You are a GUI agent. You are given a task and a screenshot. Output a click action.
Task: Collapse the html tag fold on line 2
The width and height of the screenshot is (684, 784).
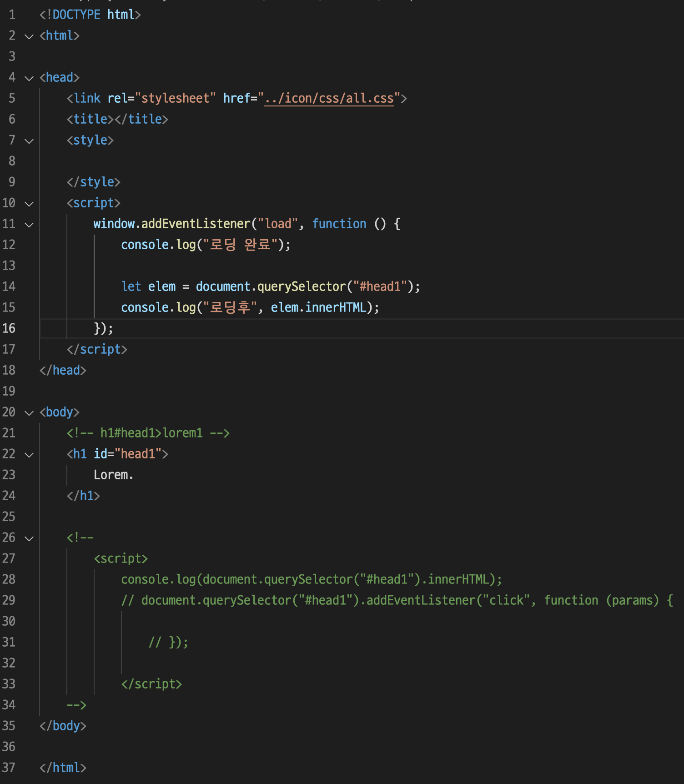pyautogui.click(x=29, y=36)
